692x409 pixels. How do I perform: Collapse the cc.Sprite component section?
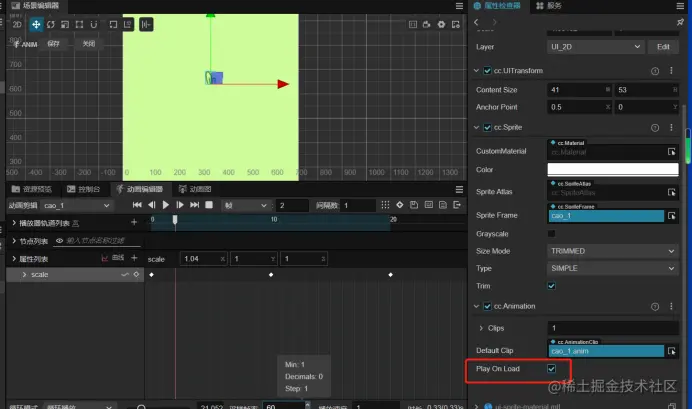(476, 128)
